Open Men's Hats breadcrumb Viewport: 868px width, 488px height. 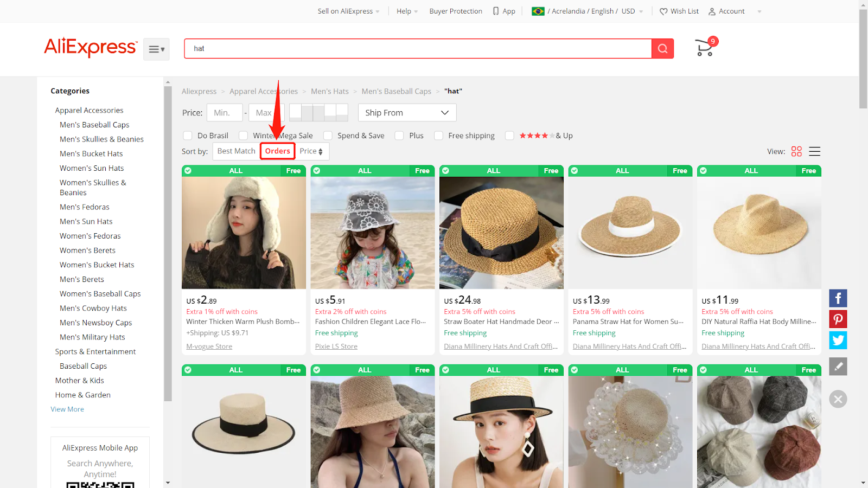330,91
